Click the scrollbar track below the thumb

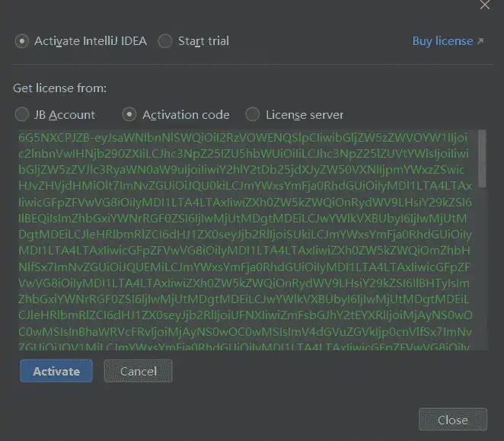coord(482,269)
